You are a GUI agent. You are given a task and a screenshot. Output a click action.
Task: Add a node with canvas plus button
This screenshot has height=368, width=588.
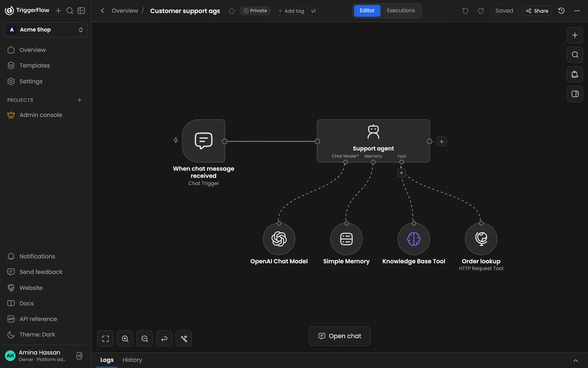click(x=575, y=35)
